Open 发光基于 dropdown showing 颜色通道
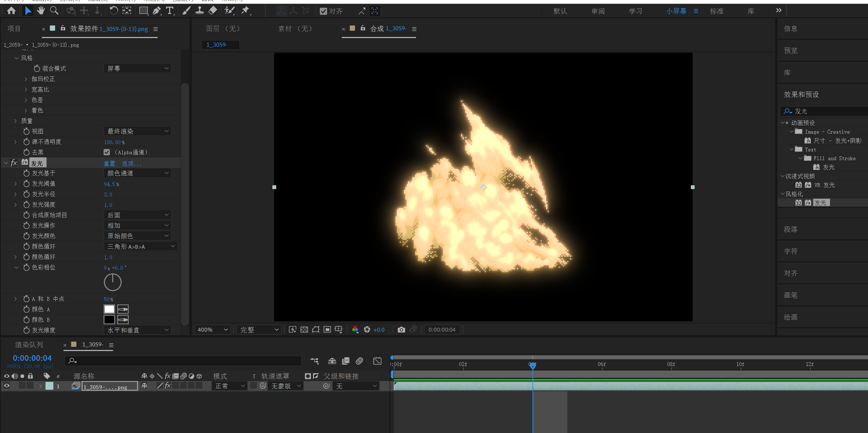This screenshot has width=868, height=433. pos(137,173)
